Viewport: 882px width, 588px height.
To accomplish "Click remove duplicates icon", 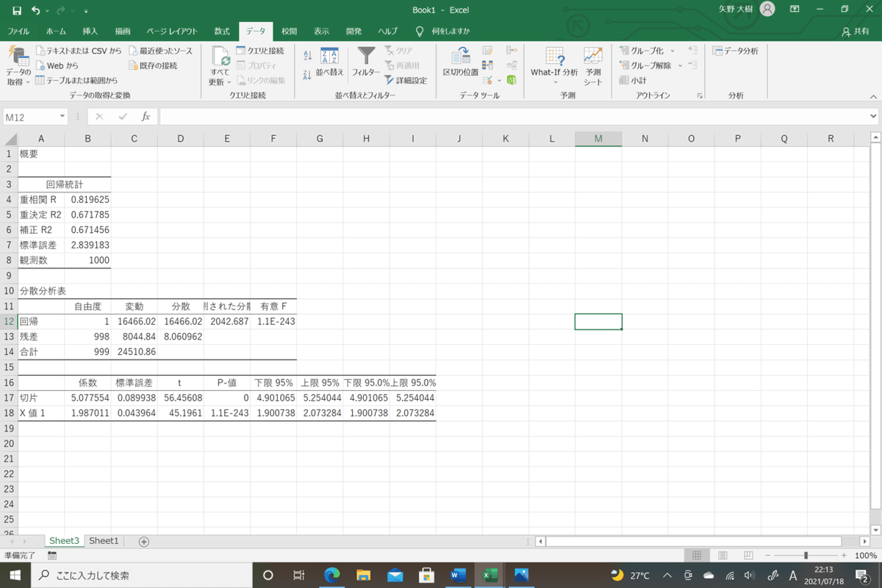I will click(x=487, y=65).
